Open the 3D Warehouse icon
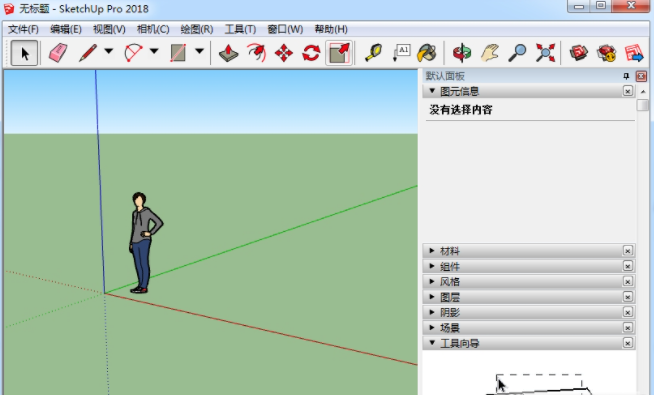This screenshot has width=654, height=395. tap(579, 53)
